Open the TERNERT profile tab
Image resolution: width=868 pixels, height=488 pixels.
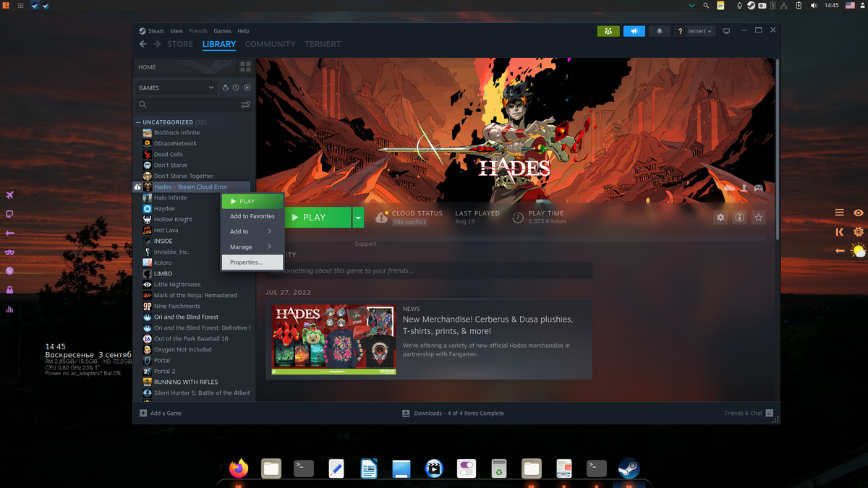point(323,44)
